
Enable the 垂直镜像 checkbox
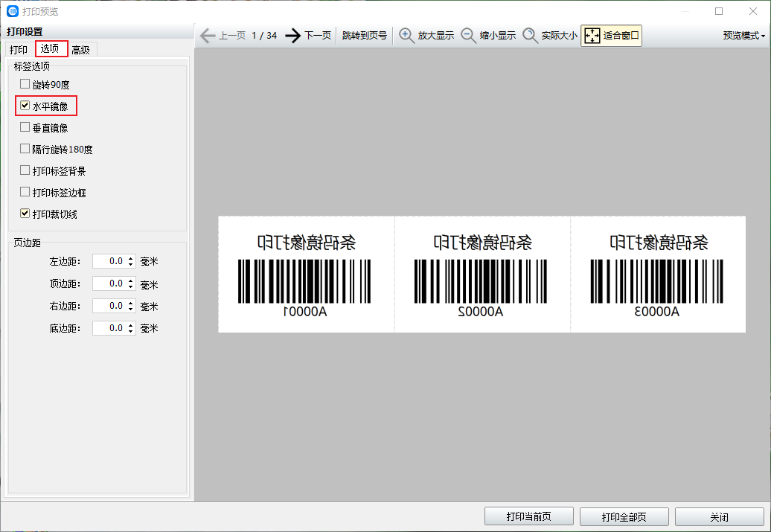coord(25,127)
